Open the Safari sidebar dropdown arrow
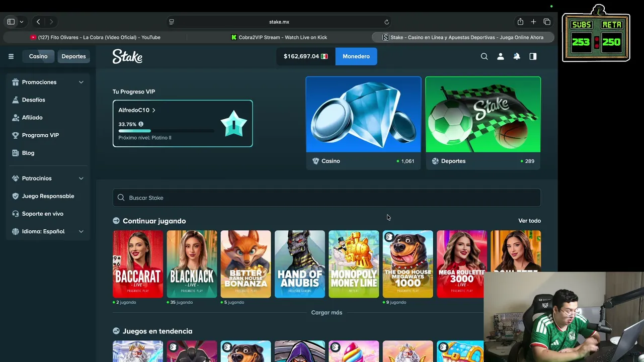The image size is (644, 362). pyautogui.click(x=21, y=22)
